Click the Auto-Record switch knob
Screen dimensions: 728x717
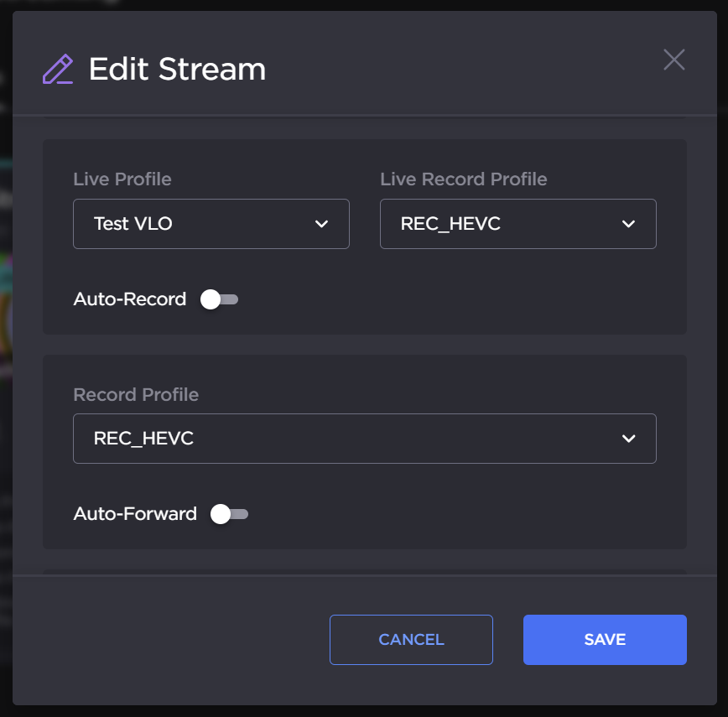coord(210,299)
